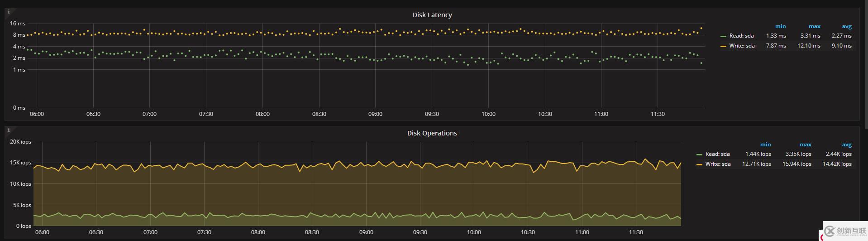Select the 1.44K iops read min value

coord(758,154)
